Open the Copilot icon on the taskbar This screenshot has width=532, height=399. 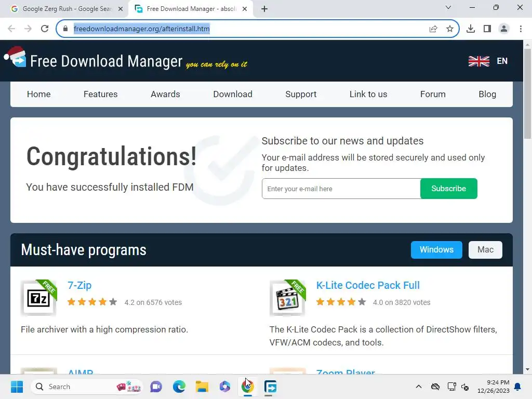224,387
